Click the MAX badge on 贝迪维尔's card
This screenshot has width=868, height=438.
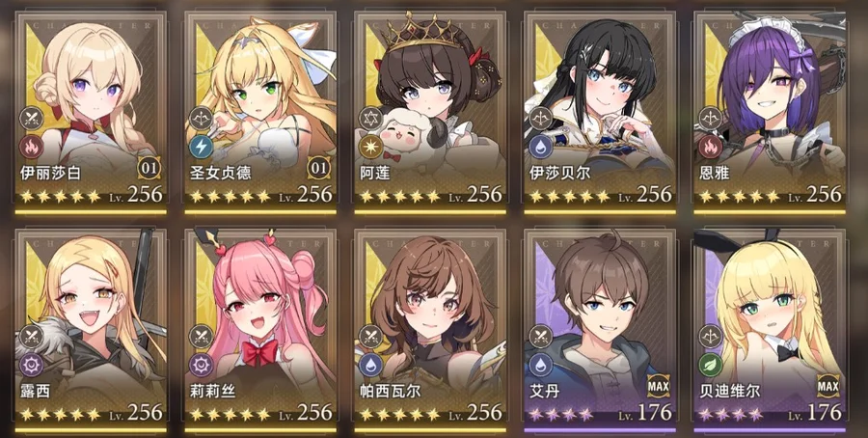pyautogui.click(x=828, y=386)
